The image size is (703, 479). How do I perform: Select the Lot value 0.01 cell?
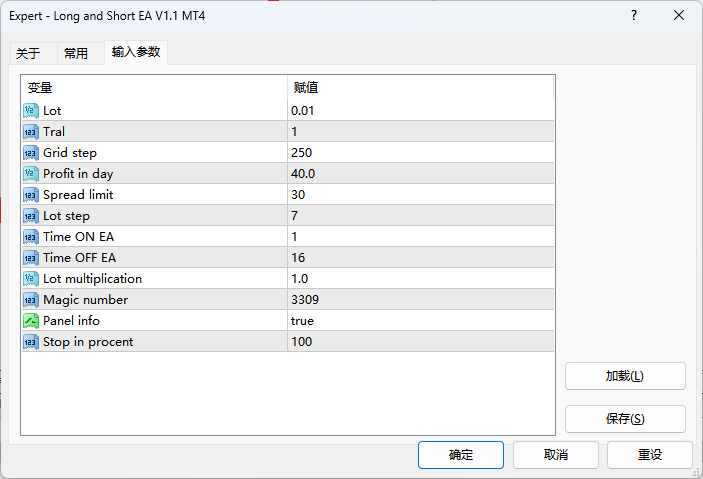click(x=421, y=111)
